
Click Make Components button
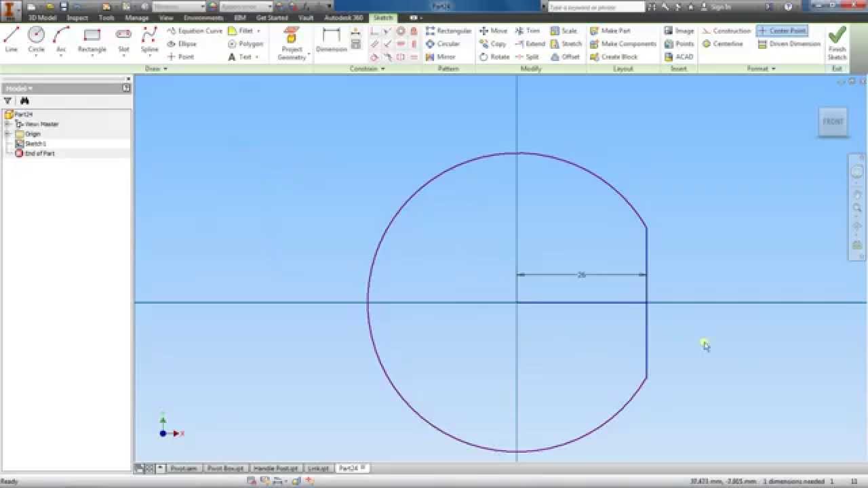pyautogui.click(x=623, y=43)
